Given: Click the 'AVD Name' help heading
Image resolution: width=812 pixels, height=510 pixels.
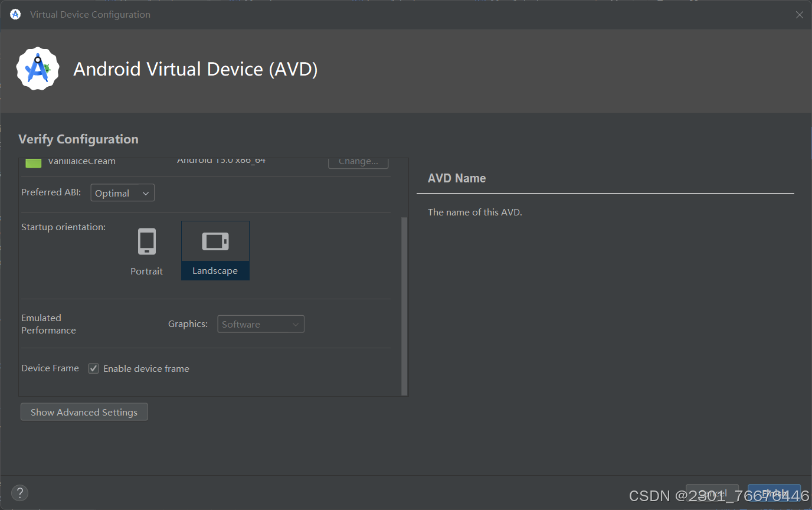Looking at the screenshot, I should (x=457, y=178).
